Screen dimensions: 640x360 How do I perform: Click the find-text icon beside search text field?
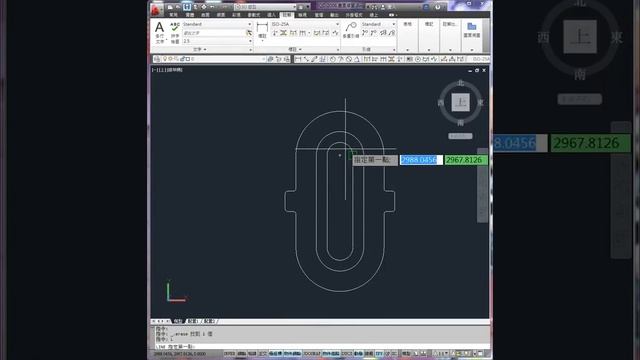[249, 33]
